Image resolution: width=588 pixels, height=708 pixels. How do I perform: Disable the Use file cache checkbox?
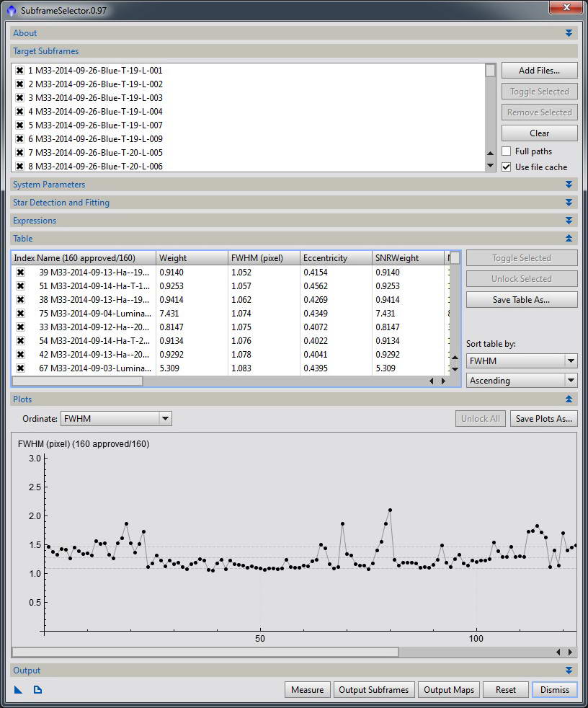(x=507, y=167)
